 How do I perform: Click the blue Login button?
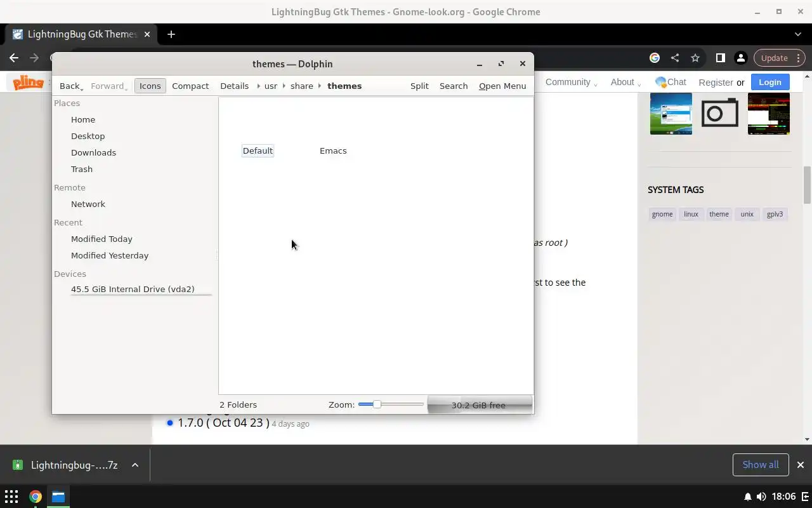[x=769, y=82]
